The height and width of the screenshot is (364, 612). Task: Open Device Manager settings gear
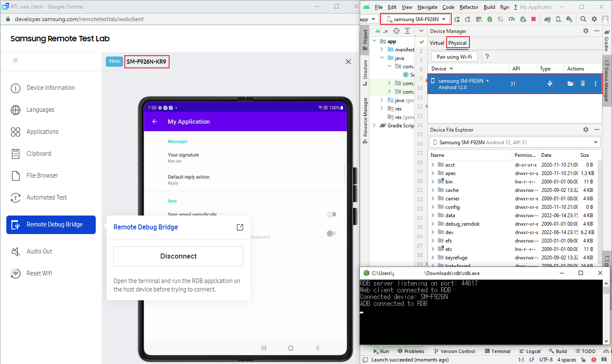click(585, 31)
